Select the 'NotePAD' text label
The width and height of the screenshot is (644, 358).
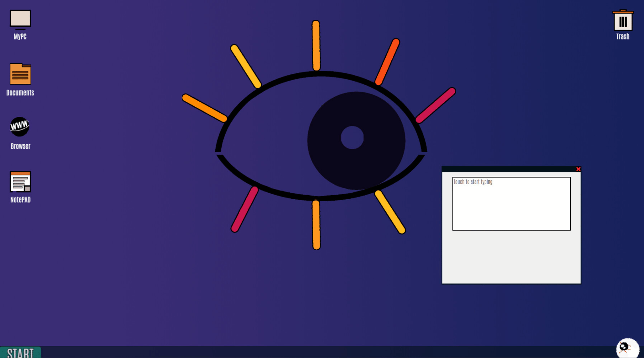tap(20, 200)
